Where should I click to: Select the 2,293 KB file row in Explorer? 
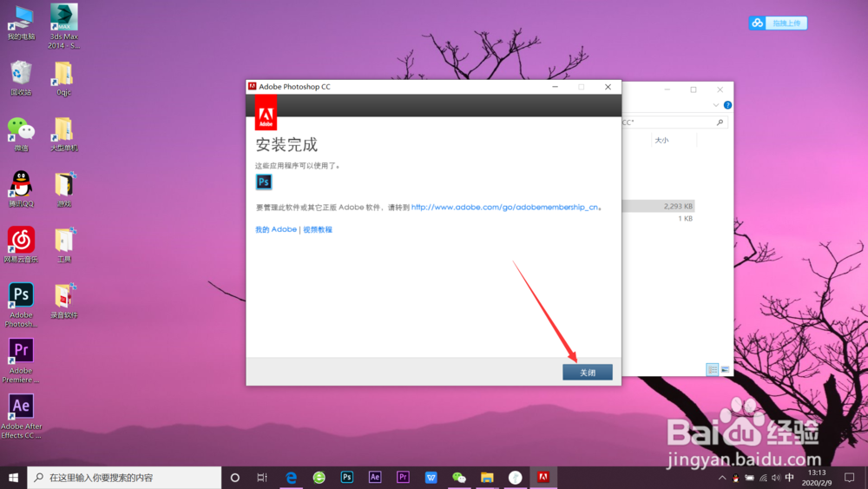pos(658,206)
